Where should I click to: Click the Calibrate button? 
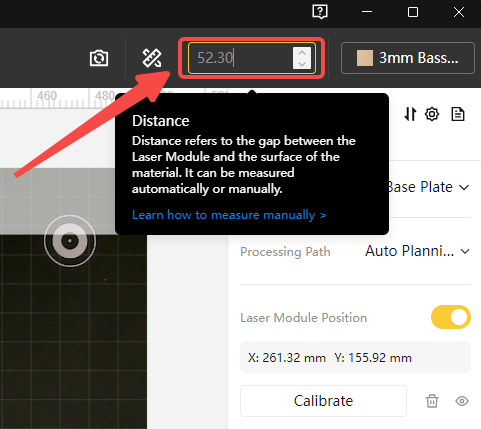click(323, 401)
